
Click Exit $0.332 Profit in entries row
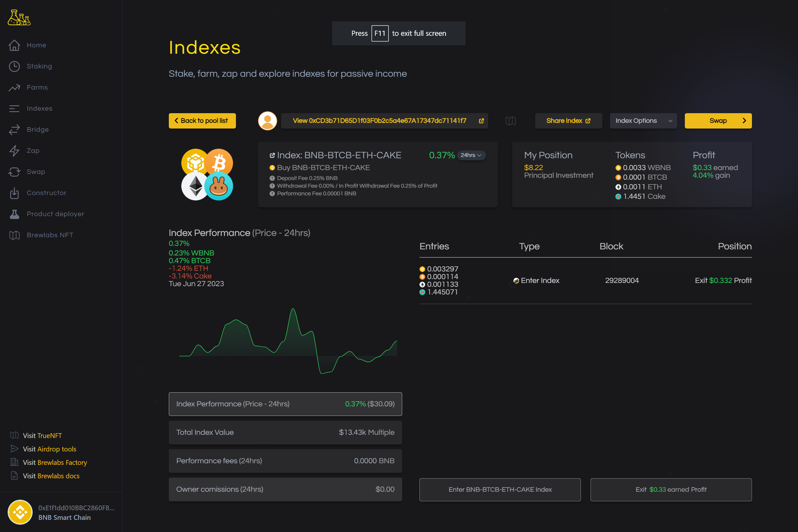tap(723, 281)
